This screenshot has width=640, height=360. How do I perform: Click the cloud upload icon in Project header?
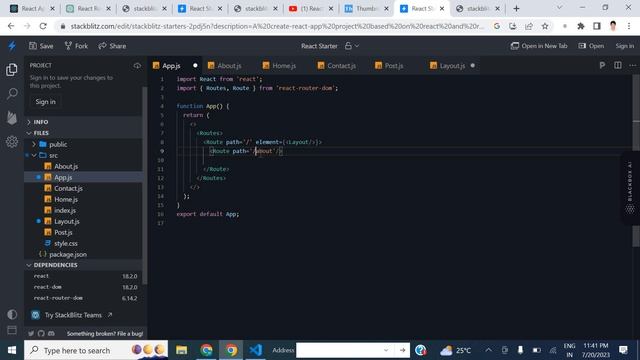tap(137, 65)
